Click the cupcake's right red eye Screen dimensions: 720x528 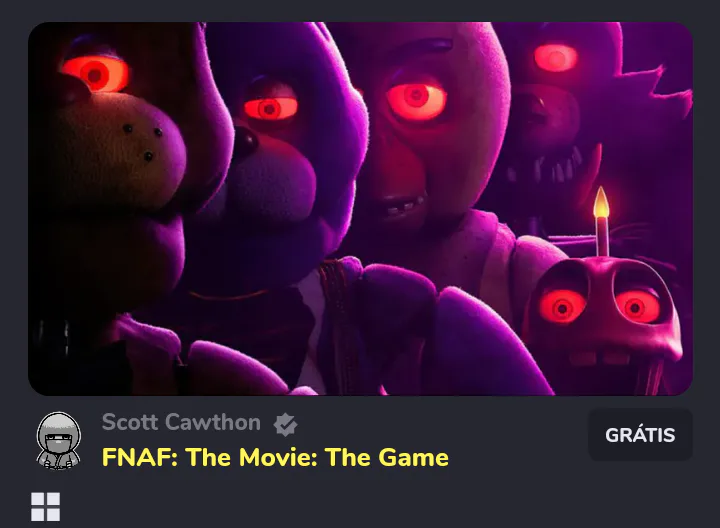(637, 306)
